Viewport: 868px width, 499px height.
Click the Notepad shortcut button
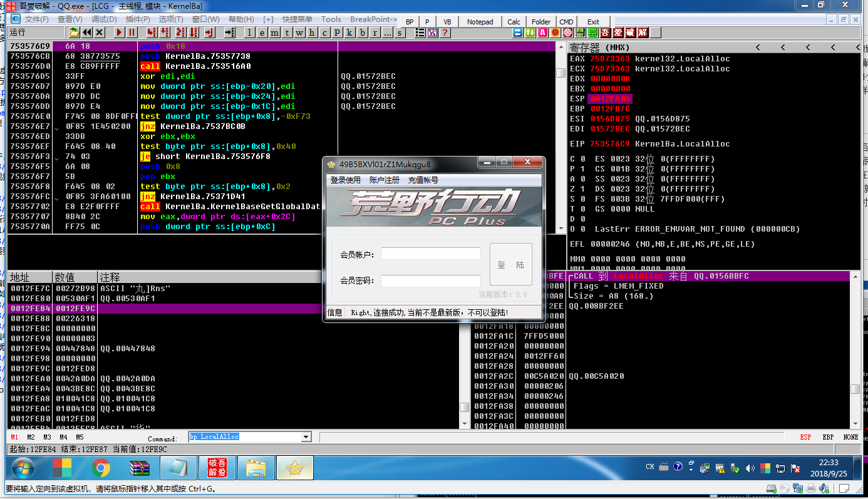point(480,22)
